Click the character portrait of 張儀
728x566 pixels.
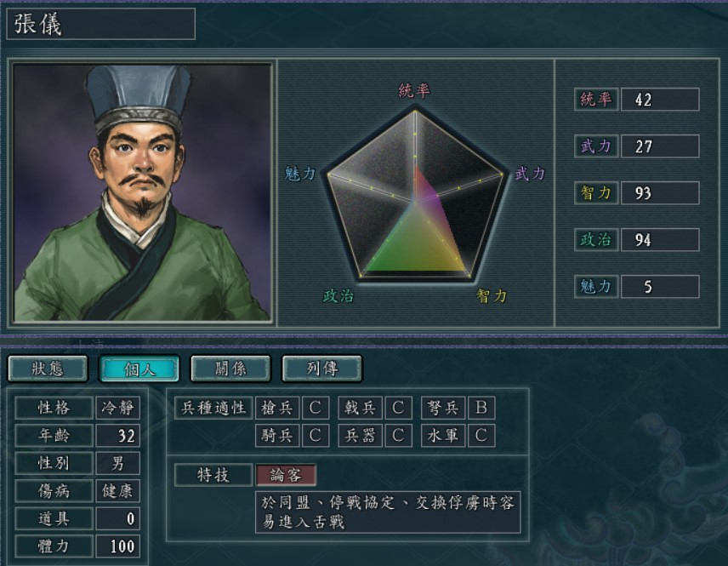(x=143, y=192)
